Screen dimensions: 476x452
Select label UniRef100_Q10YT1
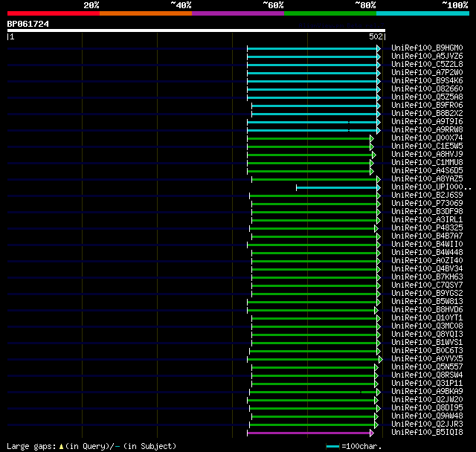coord(427,318)
